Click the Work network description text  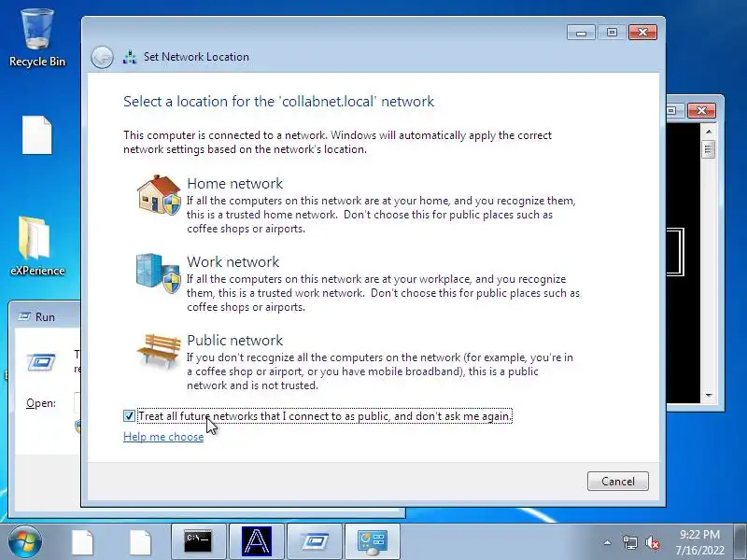click(x=384, y=293)
